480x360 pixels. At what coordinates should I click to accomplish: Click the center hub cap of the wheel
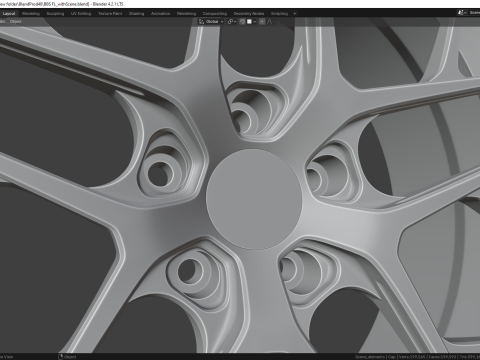tap(254, 199)
